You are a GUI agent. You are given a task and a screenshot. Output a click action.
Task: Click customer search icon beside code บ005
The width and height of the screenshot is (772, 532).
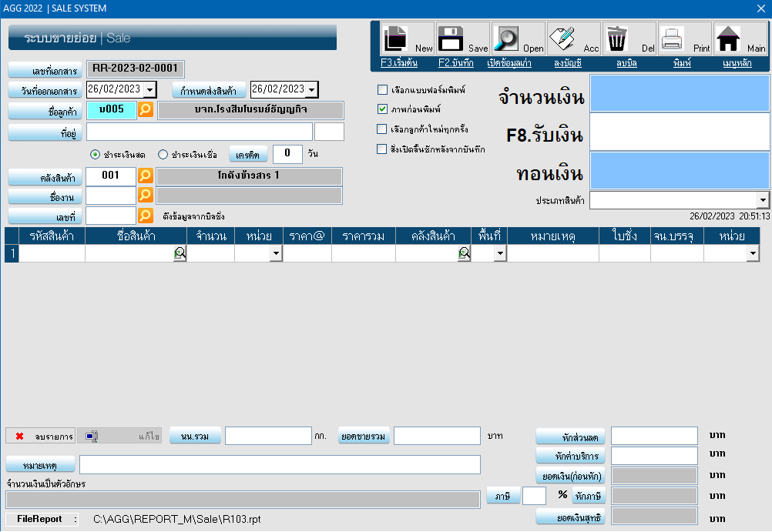click(146, 110)
